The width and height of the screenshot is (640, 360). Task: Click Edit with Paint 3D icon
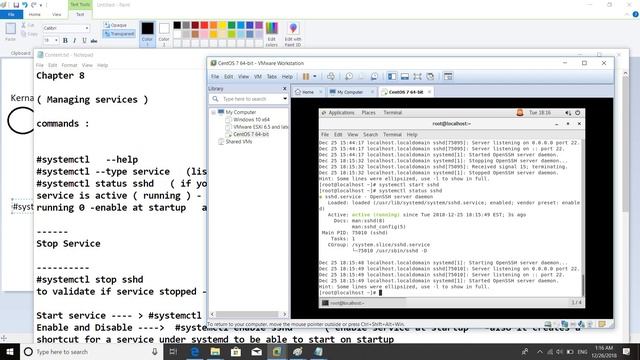click(x=293, y=34)
